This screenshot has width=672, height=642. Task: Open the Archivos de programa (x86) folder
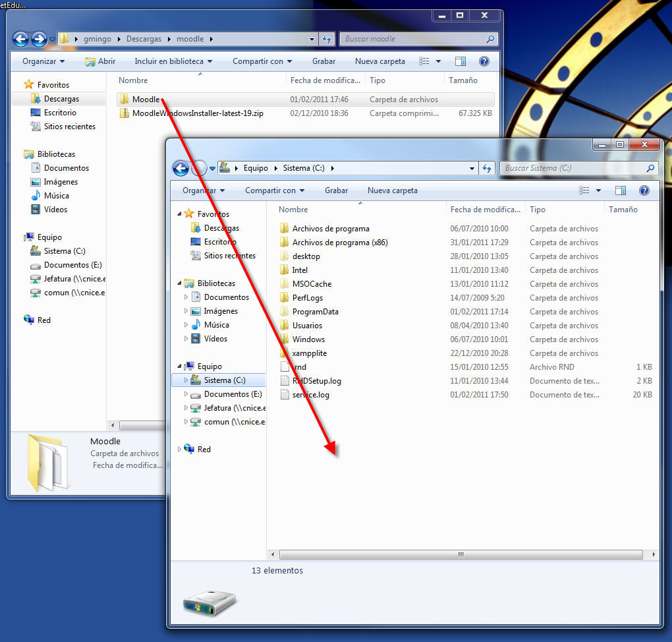[x=339, y=243]
